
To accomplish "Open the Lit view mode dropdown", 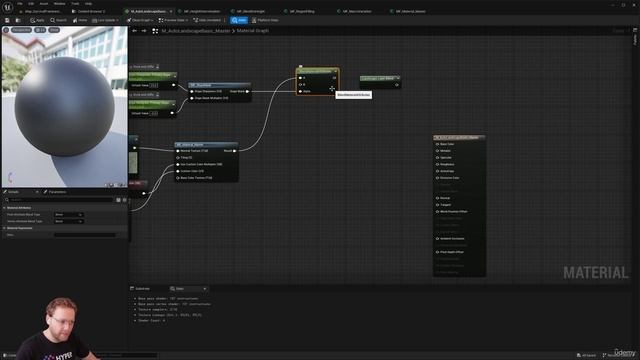I will [40, 30].
